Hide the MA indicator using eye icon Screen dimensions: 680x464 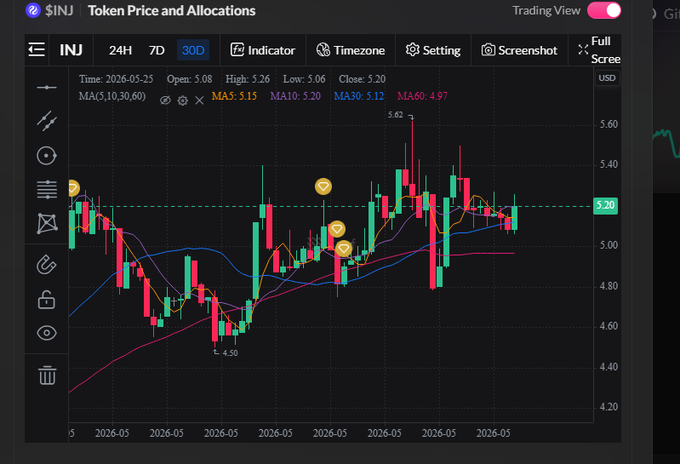click(x=165, y=101)
